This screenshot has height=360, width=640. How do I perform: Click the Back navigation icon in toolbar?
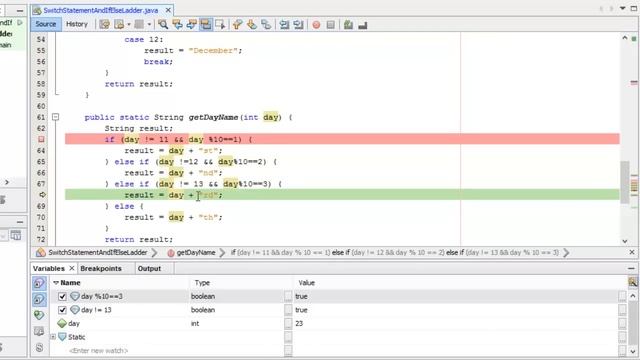click(119, 24)
